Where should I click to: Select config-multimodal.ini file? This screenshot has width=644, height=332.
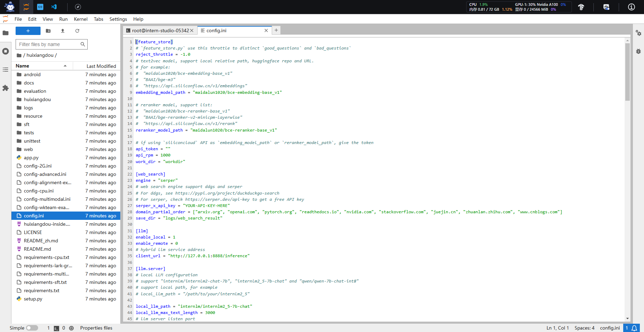click(x=66, y=199)
